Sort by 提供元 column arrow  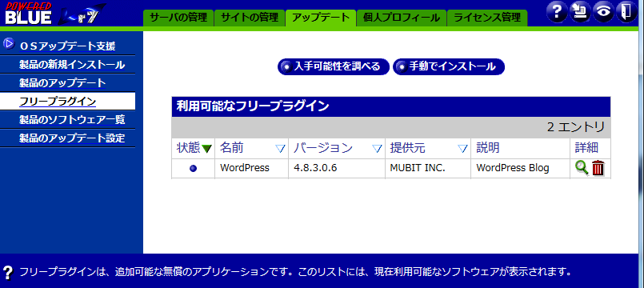click(x=463, y=149)
